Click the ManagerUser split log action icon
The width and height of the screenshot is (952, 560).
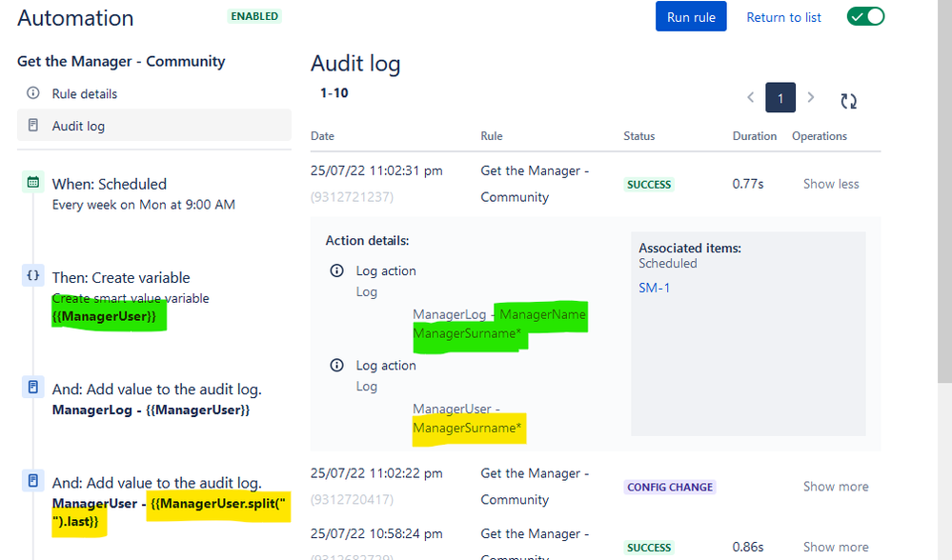click(x=32, y=481)
